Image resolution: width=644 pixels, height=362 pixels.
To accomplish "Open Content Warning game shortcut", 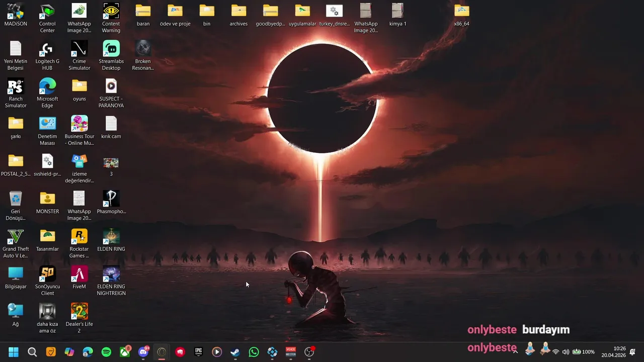I will [111, 19].
